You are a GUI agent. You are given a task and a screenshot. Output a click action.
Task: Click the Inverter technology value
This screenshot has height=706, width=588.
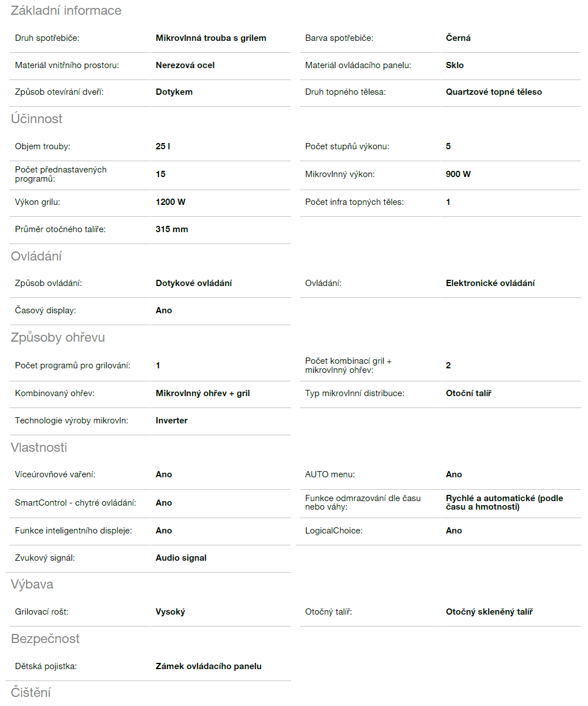pyautogui.click(x=171, y=421)
